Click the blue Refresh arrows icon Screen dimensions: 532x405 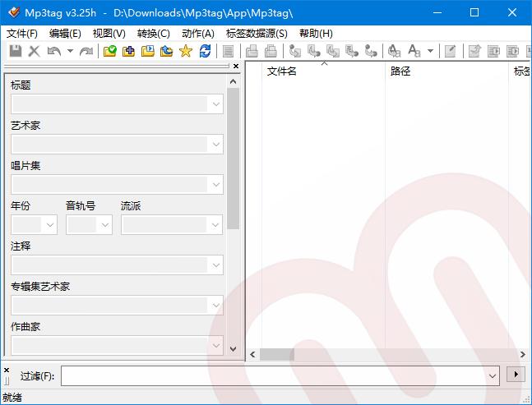coord(205,51)
